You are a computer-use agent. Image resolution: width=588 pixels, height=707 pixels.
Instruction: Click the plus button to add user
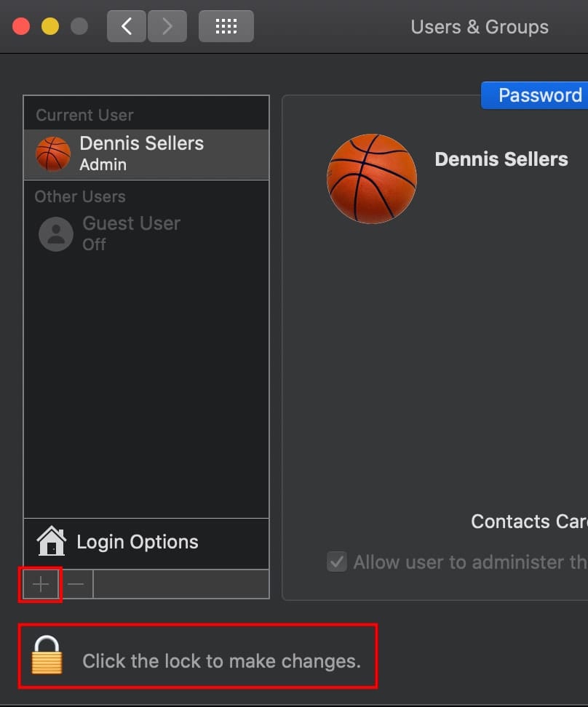point(41,584)
